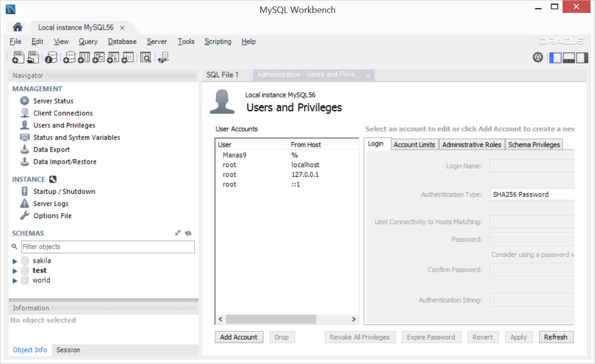The height and width of the screenshot is (364, 595).
Task: Open the File menu
Action: tap(15, 41)
